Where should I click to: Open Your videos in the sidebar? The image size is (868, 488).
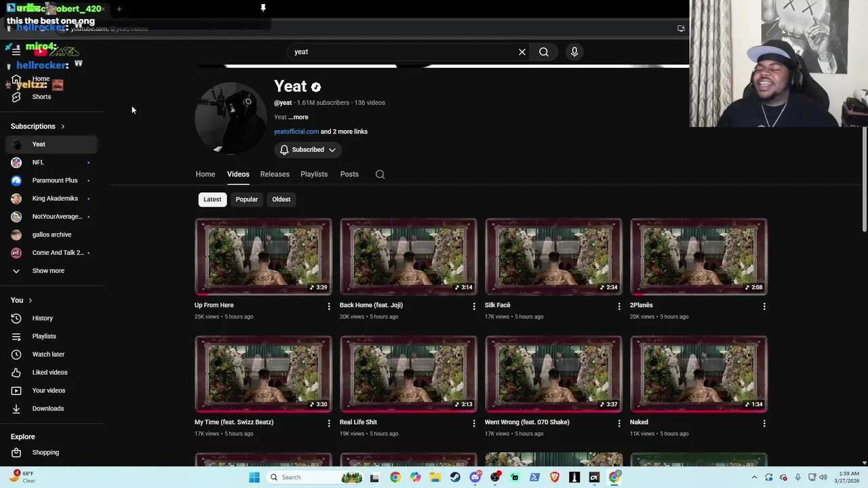pyautogui.click(x=52, y=390)
